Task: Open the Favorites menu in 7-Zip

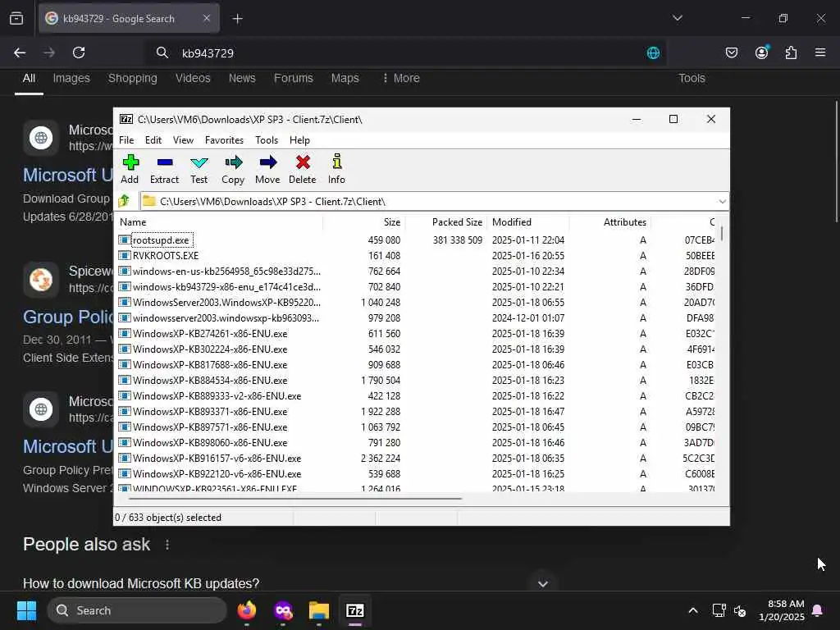Action: (x=225, y=139)
